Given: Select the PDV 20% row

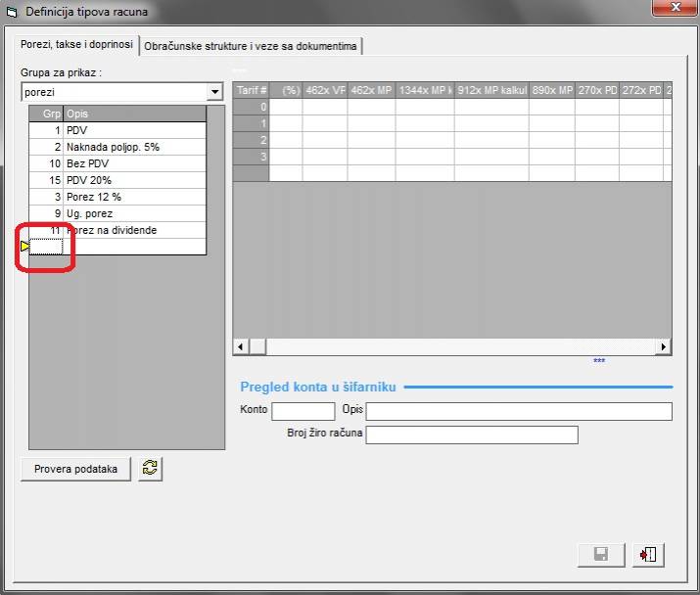Looking at the screenshot, I should pyautogui.click(x=134, y=180).
